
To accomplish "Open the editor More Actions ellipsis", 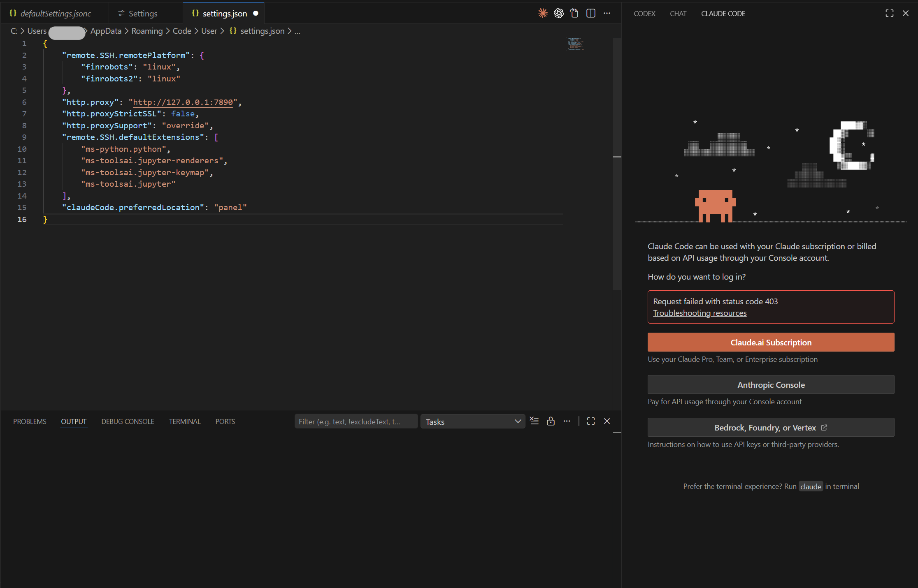I will pyautogui.click(x=607, y=13).
